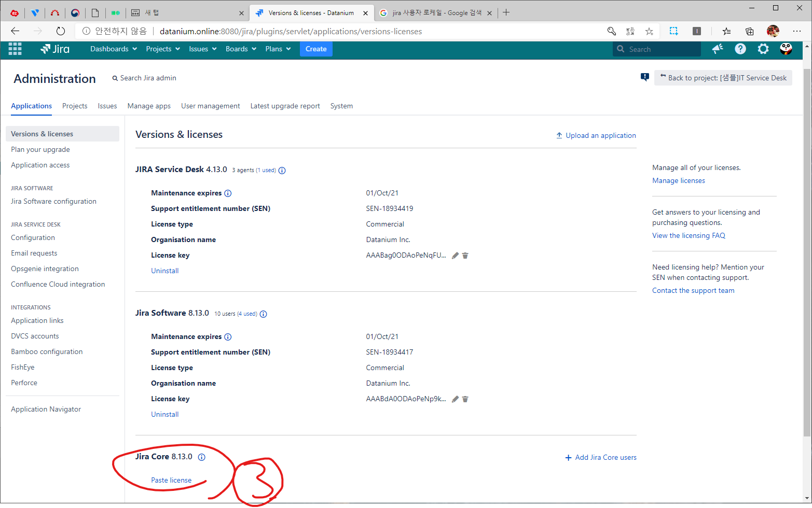The width and height of the screenshot is (812, 508).
Task: Open the administration gear icon
Action: click(763, 49)
